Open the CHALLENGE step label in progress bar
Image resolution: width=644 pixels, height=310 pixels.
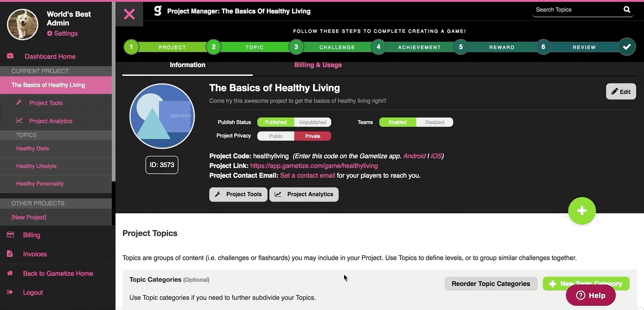tap(337, 47)
